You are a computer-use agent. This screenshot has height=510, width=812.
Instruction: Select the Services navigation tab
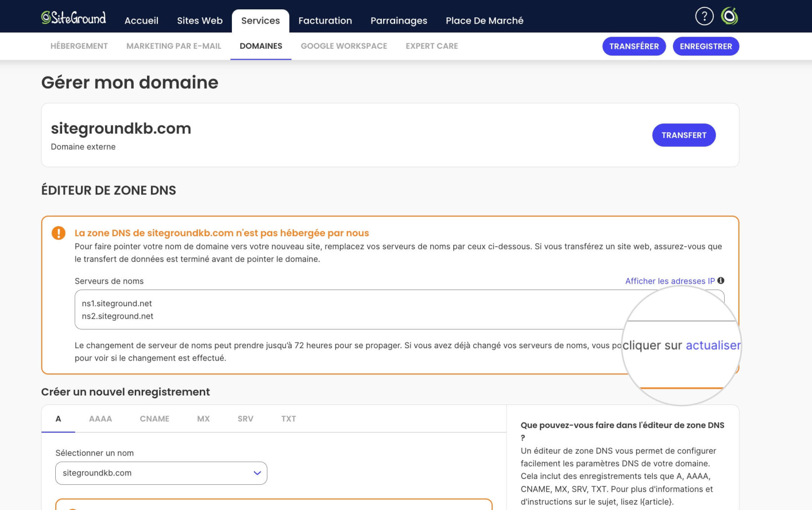coord(260,21)
